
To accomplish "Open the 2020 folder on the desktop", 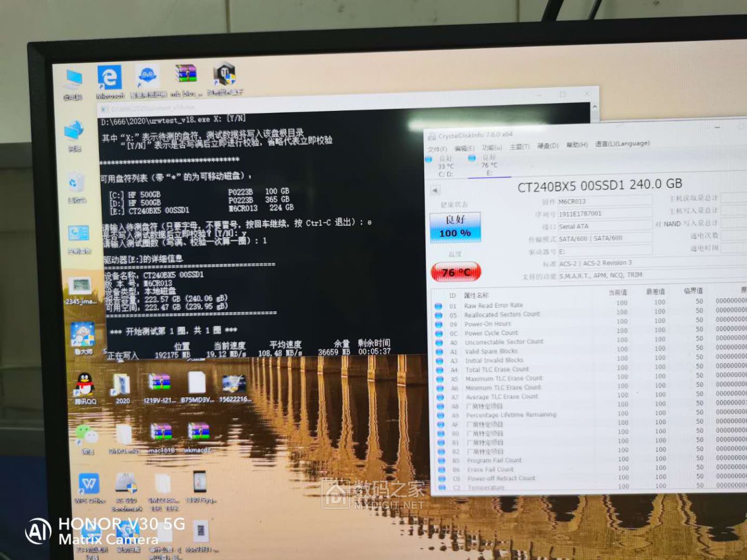I will tap(122, 388).
